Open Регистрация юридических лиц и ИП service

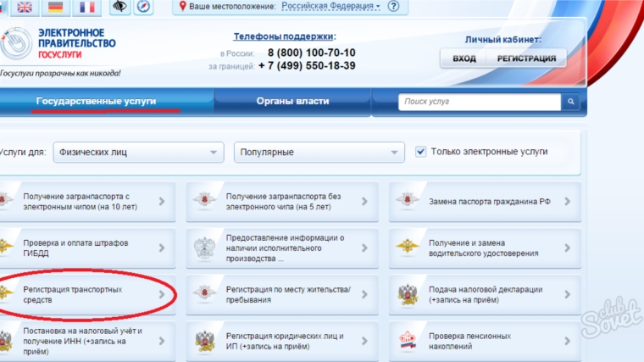click(x=282, y=341)
